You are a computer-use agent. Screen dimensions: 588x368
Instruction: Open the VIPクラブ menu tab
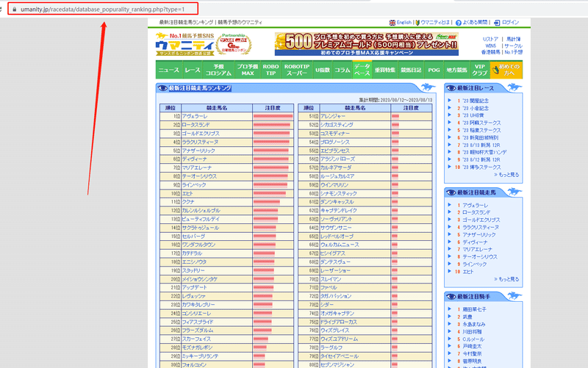point(480,70)
